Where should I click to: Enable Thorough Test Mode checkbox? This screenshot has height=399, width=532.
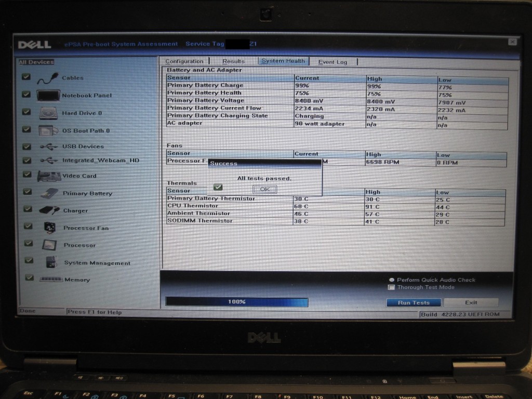pos(391,287)
